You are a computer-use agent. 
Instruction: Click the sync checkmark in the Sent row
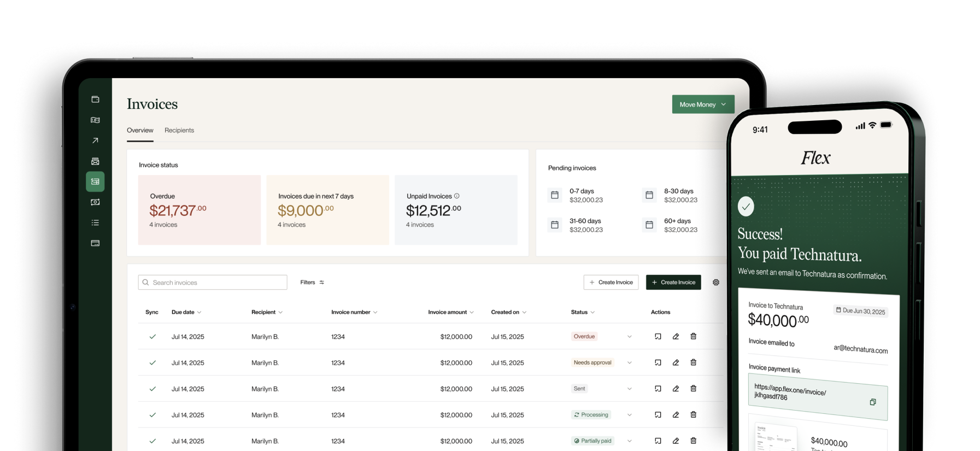(x=152, y=389)
